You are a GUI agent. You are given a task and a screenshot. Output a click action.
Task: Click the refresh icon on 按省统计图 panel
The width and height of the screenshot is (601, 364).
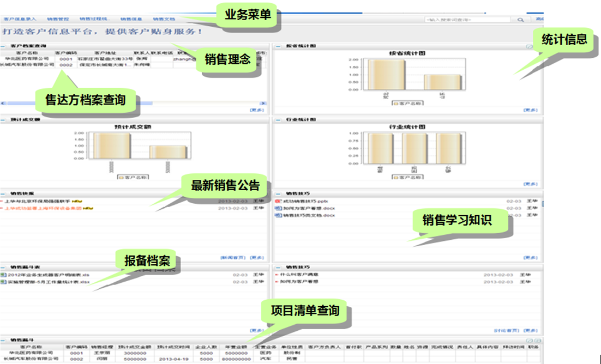coord(529,47)
